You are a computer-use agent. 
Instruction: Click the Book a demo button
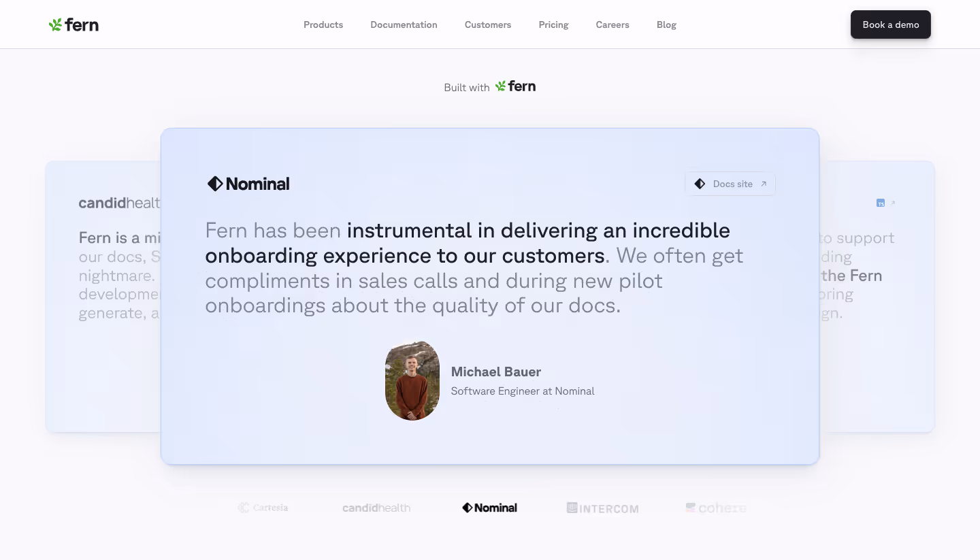[890, 24]
